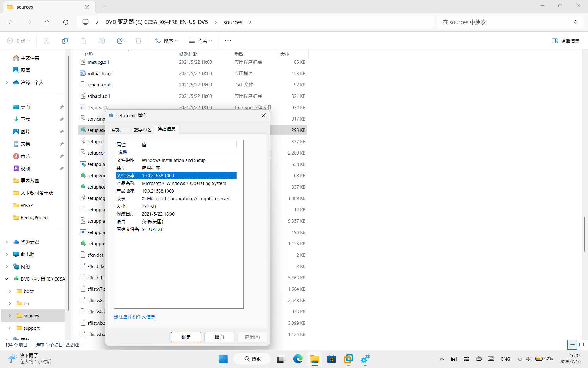Viewport: 588px width, 368px height.
Task: Click the Refresh button in navigation bar
Action: pos(66,22)
